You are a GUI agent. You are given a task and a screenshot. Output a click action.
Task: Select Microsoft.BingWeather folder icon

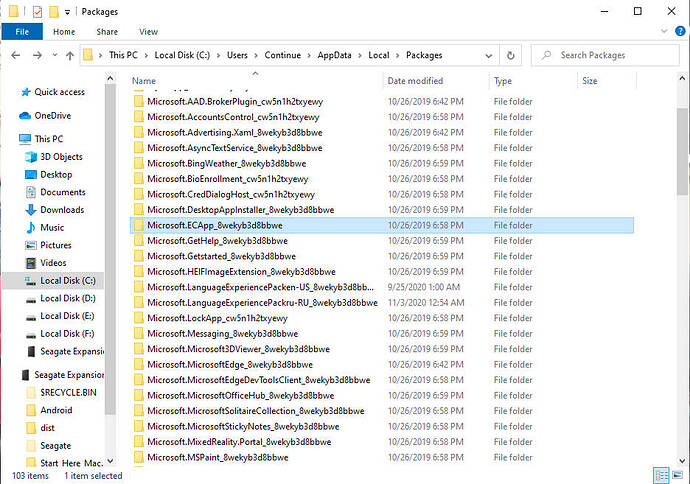(139, 164)
